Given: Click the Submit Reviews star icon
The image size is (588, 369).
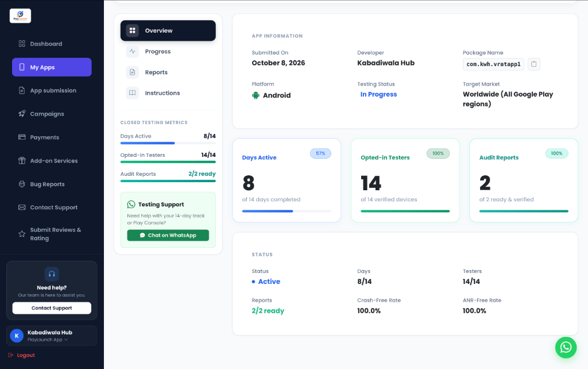Looking at the screenshot, I should click(x=22, y=234).
